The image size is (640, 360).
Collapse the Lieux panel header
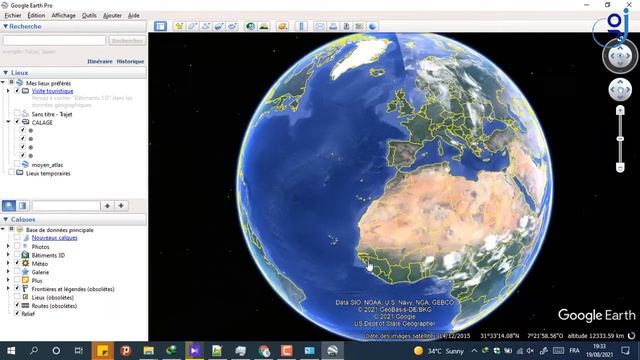[6, 72]
